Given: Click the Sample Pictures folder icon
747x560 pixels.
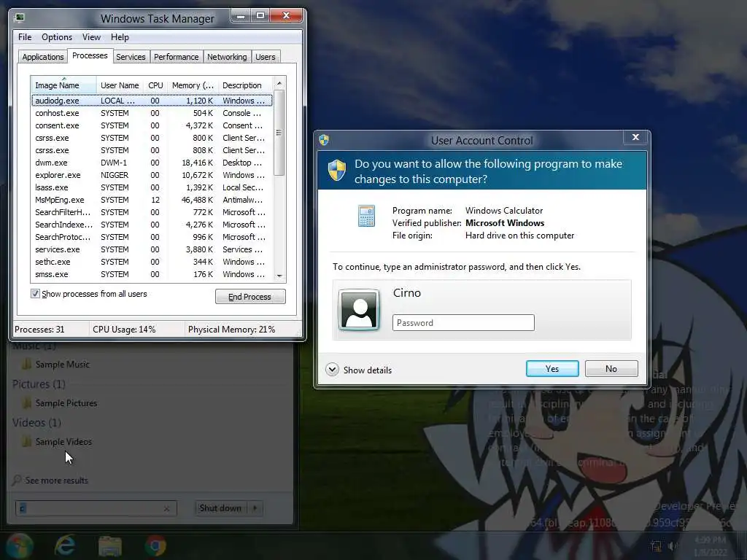Looking at the screenshot, I should pyautogui.click(x=27, y=402).
